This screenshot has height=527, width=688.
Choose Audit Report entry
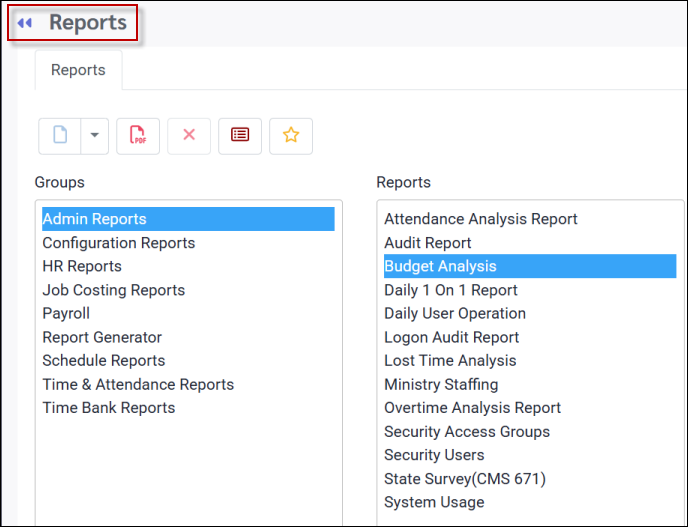pos(530,243)
